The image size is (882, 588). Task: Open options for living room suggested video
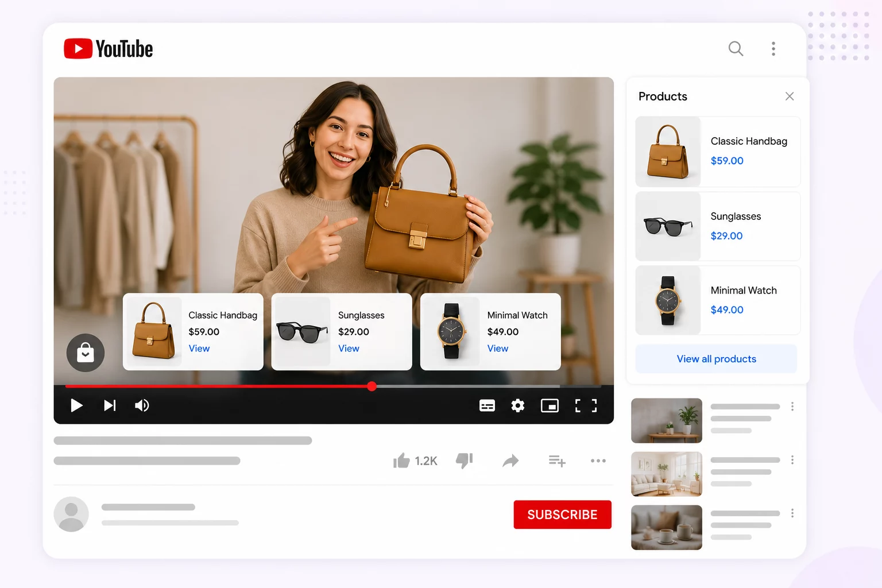[792, 460]
